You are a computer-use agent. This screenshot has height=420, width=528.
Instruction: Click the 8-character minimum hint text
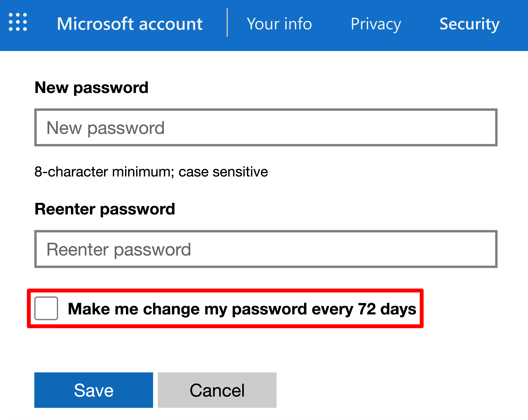point(151,172)
